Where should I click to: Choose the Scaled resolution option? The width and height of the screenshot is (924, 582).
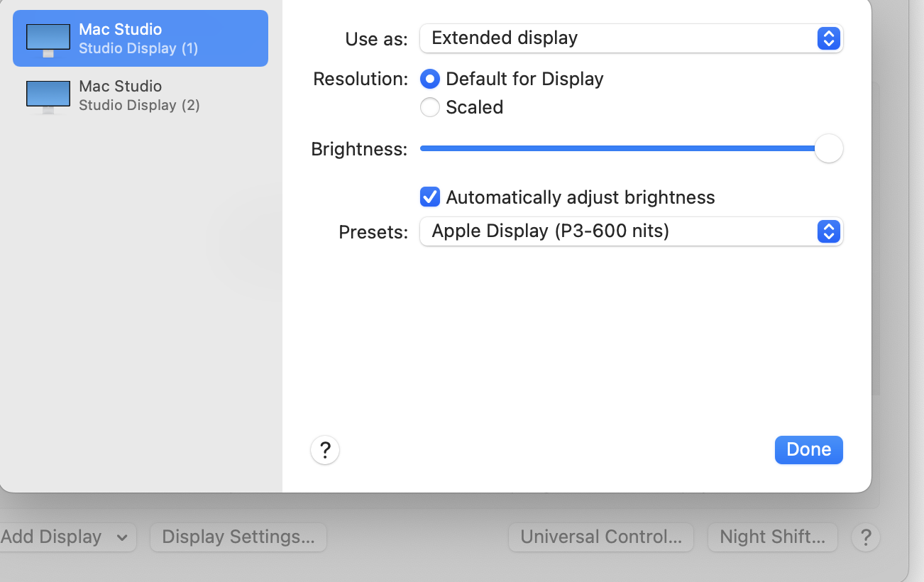tap(430, 107)
